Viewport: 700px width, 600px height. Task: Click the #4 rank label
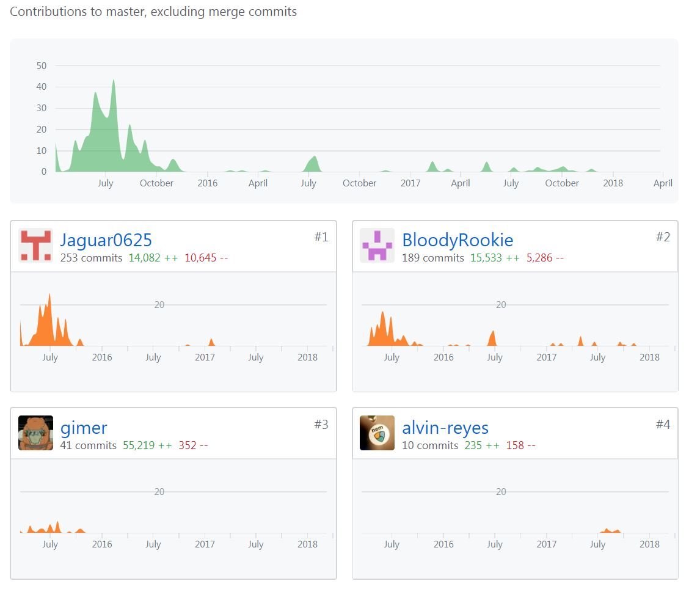(x=663, y=424)
